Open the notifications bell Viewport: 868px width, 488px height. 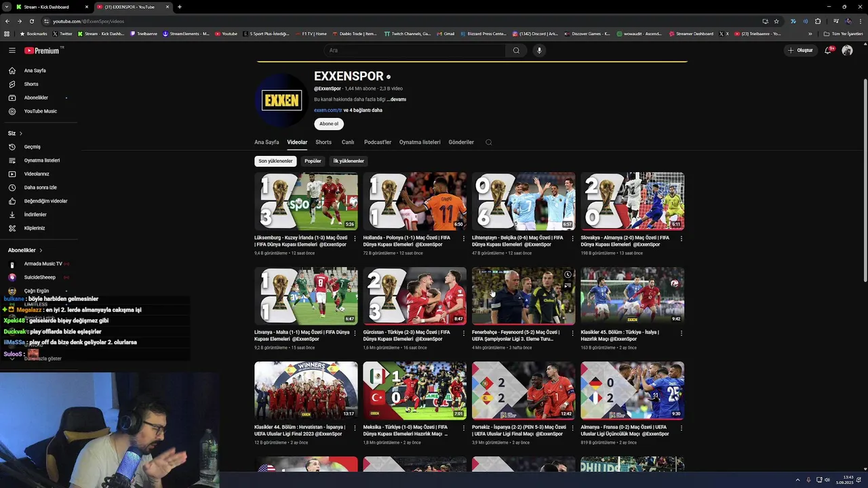(x=828, y=50)
